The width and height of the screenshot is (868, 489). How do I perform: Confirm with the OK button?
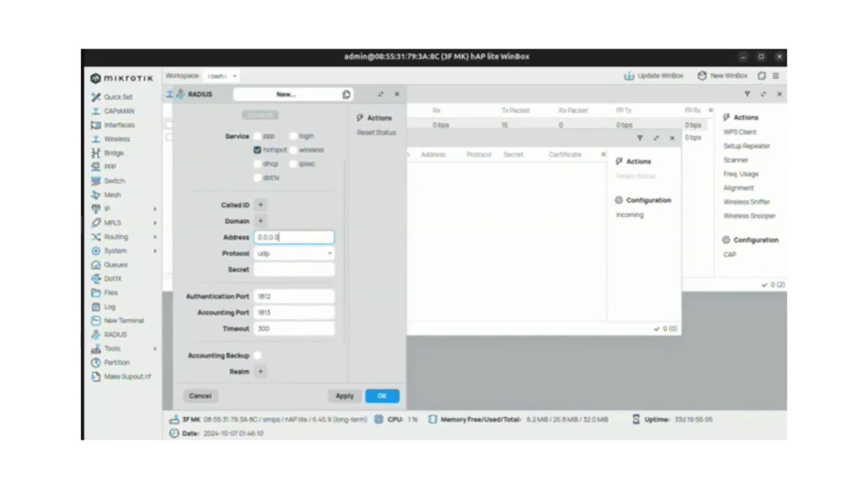tap(382, 396)
